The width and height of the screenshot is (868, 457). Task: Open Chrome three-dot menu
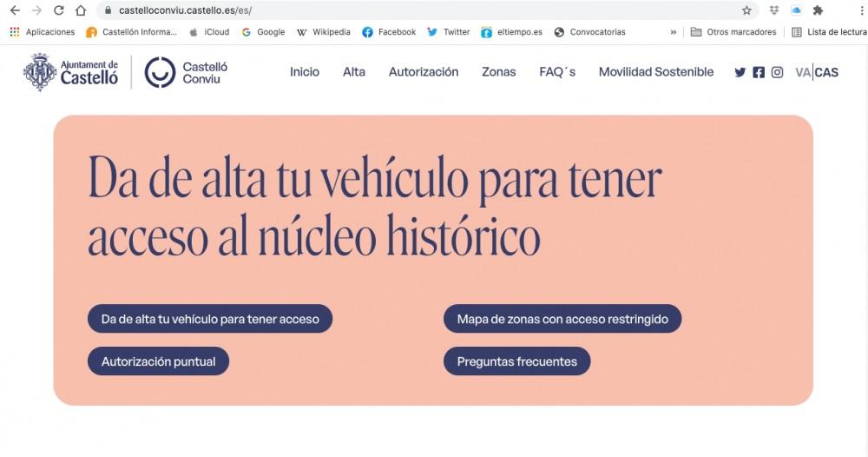click(859, 10)
